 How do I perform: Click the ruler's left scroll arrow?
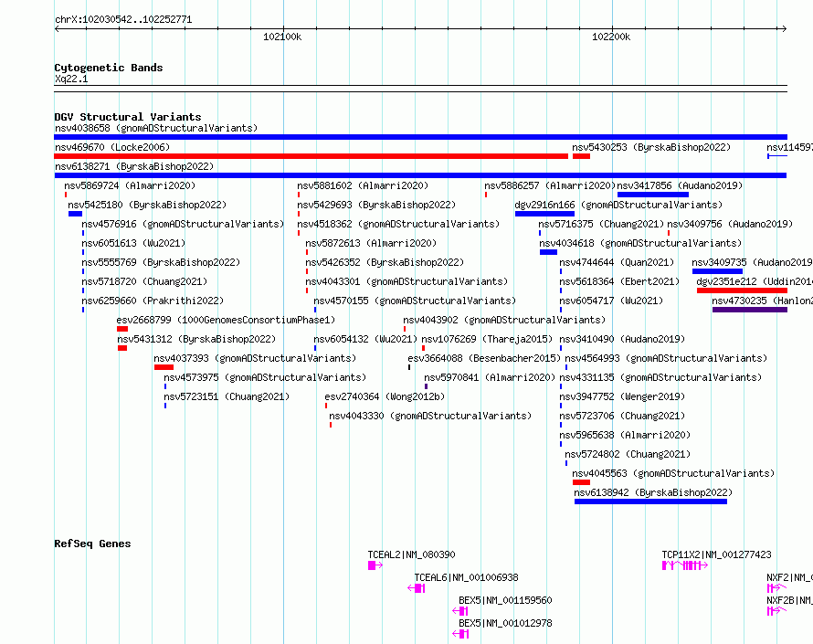coord(57,28)
